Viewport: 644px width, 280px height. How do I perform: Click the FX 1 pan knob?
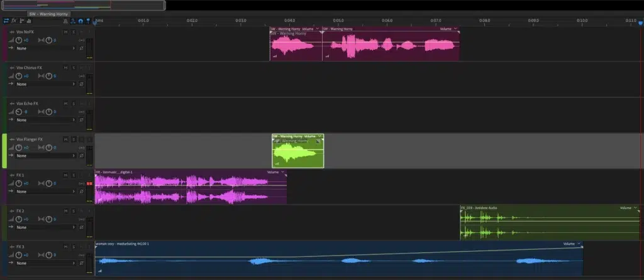(x=49, y=183)
